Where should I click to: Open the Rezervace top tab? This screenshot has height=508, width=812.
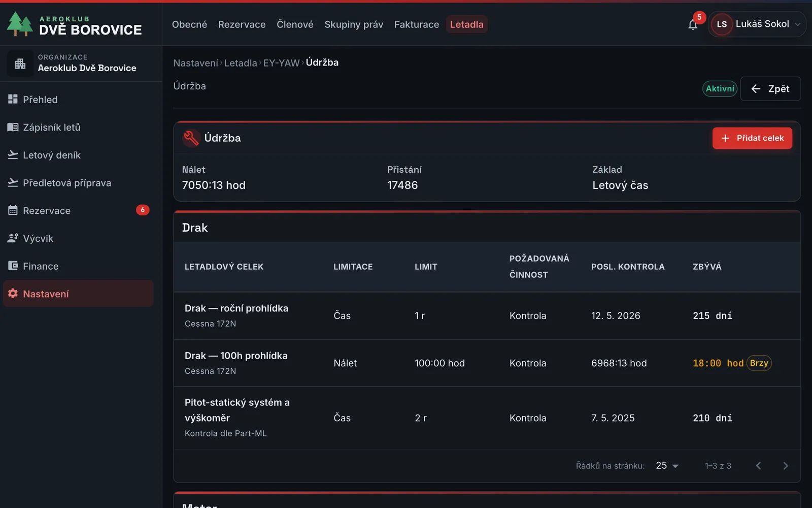pos(242,24)
